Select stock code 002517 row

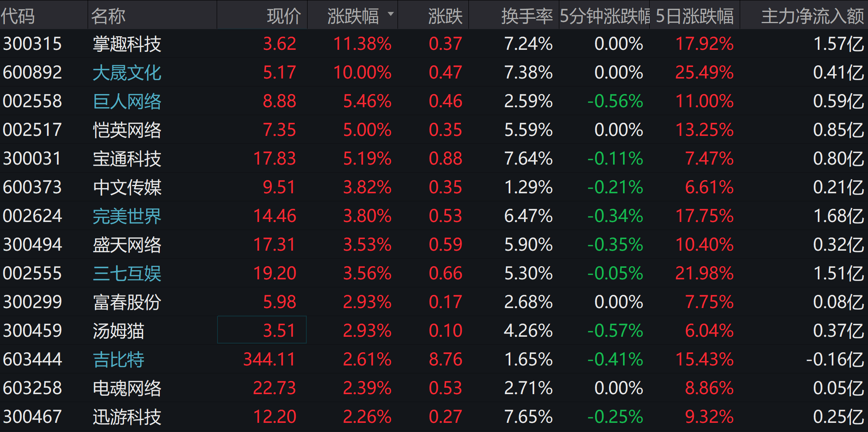tap(32, 130)
